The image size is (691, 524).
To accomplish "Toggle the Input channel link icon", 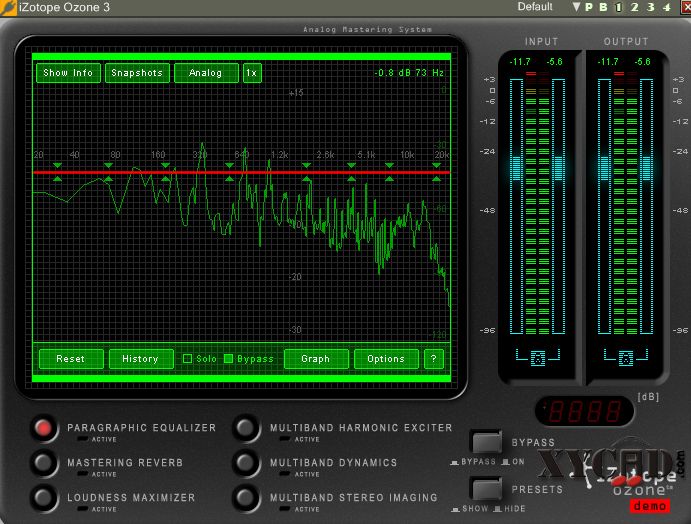I will click(538, 358).
